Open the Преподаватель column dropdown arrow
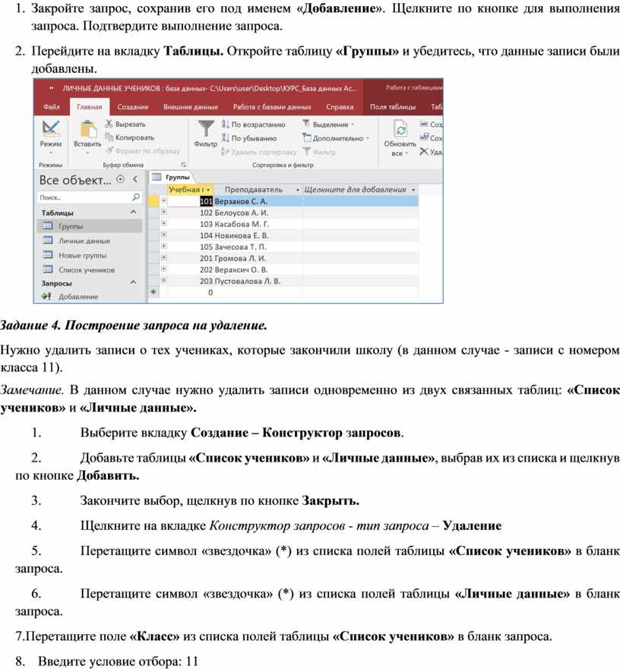 pyautogui.click(x=298, y=189)
